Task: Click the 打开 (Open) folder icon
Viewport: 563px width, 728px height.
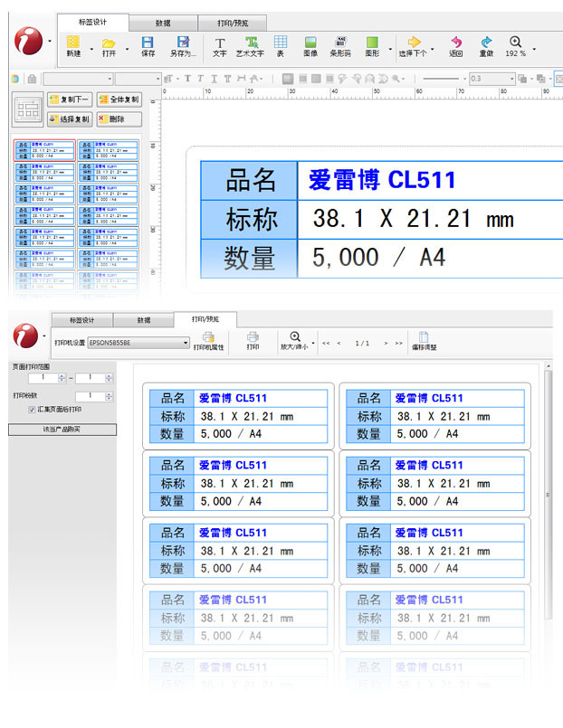Action: point(109,43)
